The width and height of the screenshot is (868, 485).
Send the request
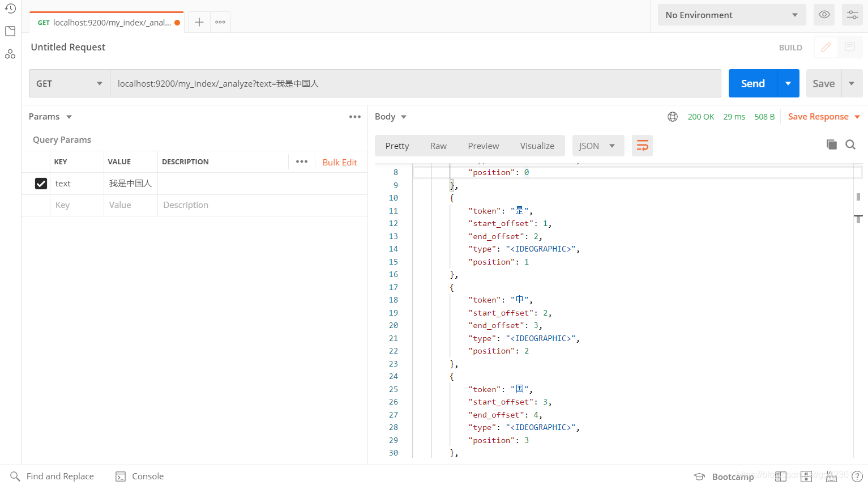753,83
